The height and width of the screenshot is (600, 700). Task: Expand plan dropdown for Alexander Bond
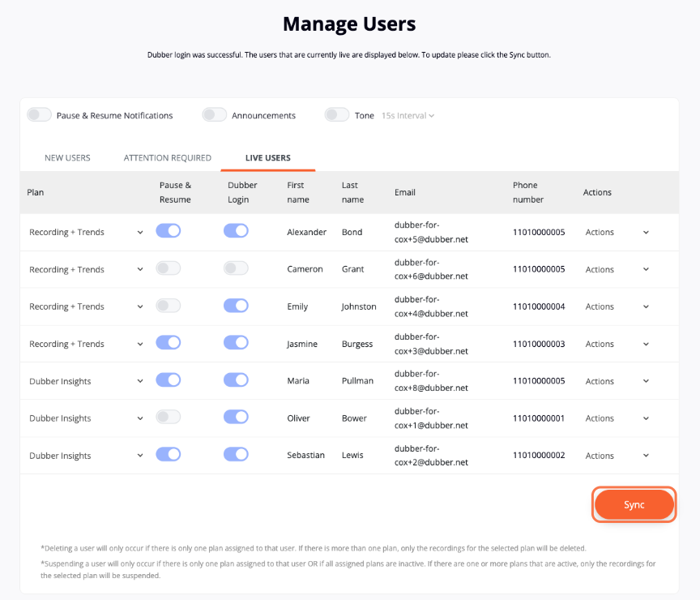140,233
